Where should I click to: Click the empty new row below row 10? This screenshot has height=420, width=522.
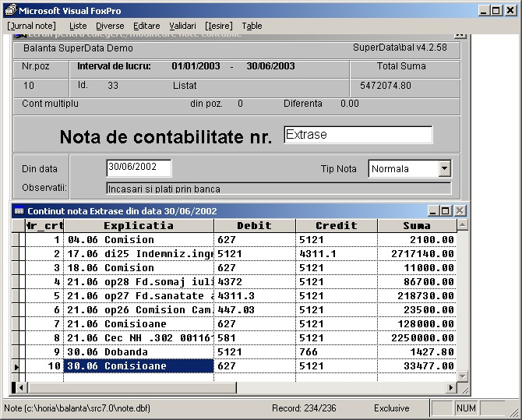[241, 377]
